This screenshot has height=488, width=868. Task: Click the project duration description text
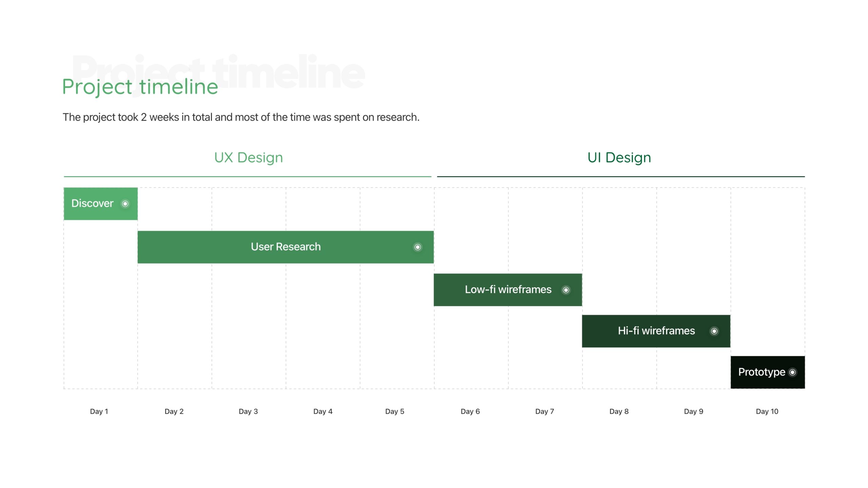tap(241, 117)
